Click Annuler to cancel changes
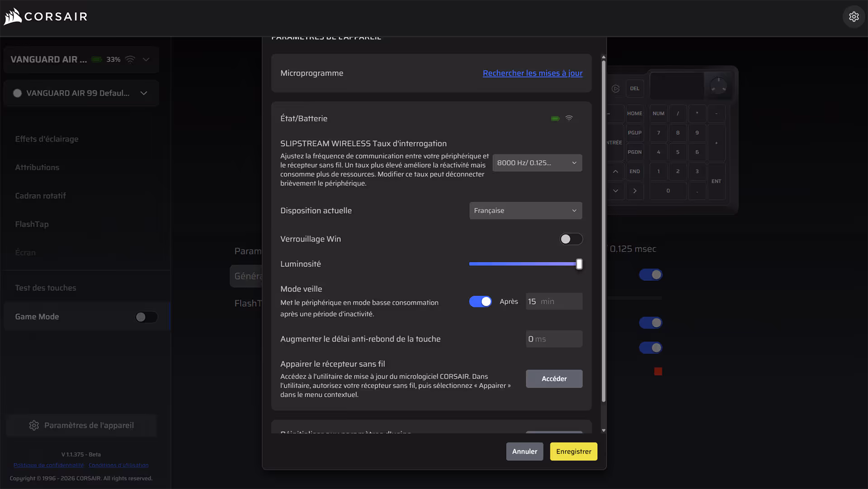The image size is (868, 489). 525,451
